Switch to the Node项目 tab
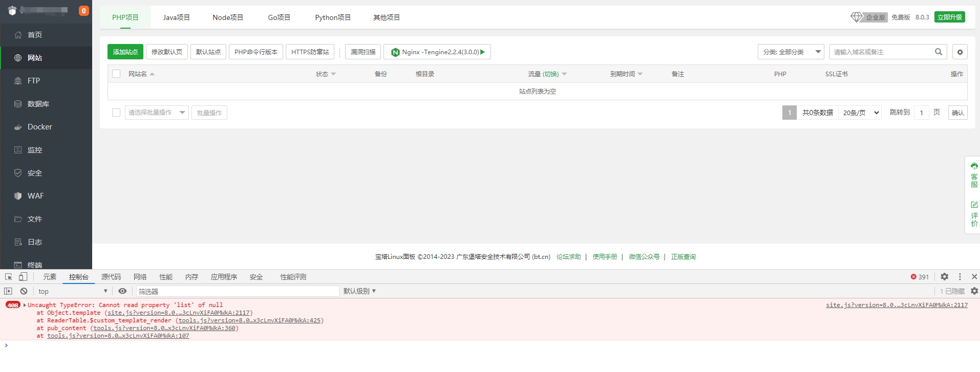 228,17
